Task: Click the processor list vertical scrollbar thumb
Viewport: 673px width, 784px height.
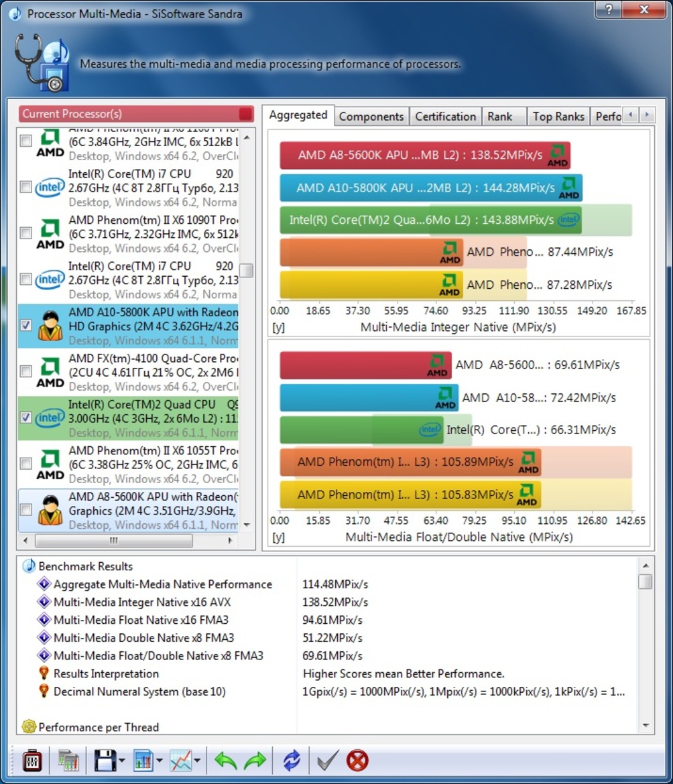Action: [247, 271]
